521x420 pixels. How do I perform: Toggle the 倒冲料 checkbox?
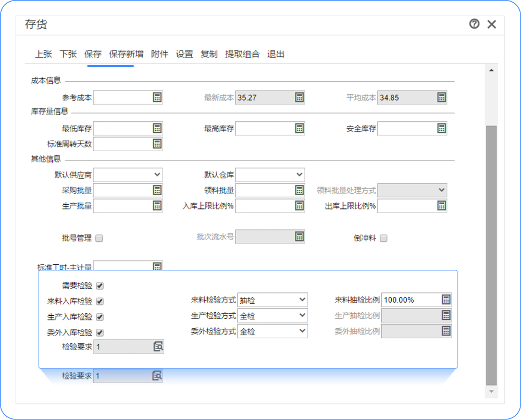pos(383,239)
